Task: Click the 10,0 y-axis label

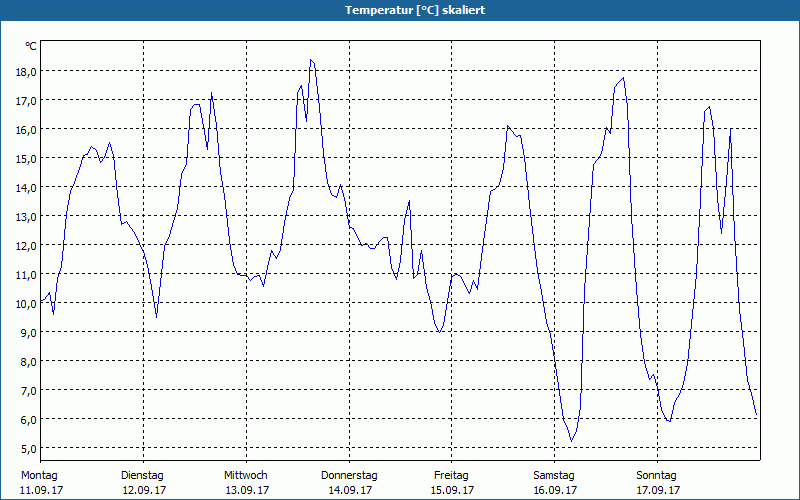Action: pos(26,305)
